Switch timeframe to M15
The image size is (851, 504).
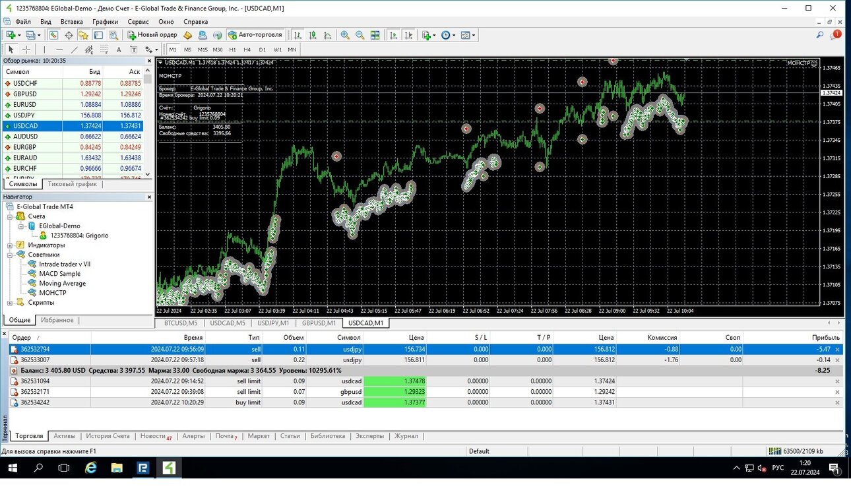tap(203, 49)
